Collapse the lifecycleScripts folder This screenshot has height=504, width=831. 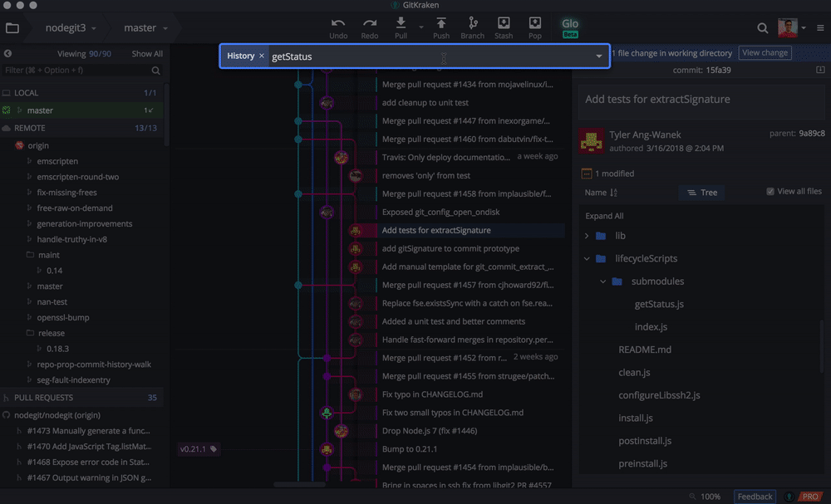click(x=587, y=258)
